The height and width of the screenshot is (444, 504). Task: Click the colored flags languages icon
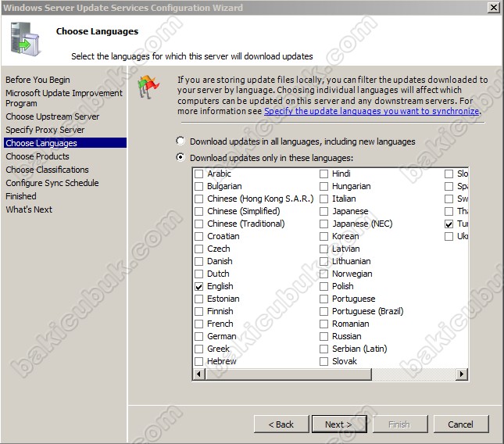[x=148, y=87]
